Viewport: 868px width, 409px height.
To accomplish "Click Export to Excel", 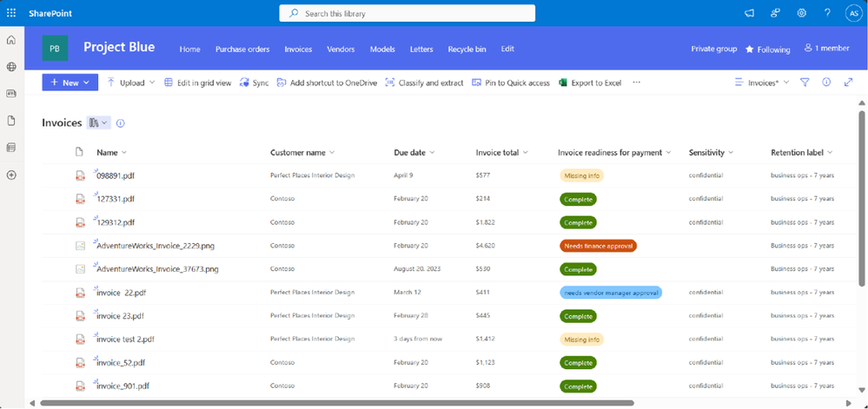I will click(590, 82).
